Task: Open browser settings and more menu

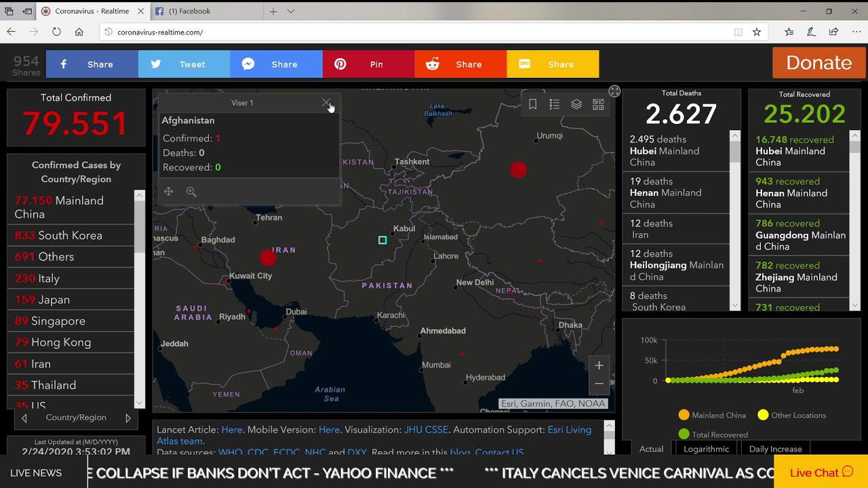Action: click(x=856, y=32)
